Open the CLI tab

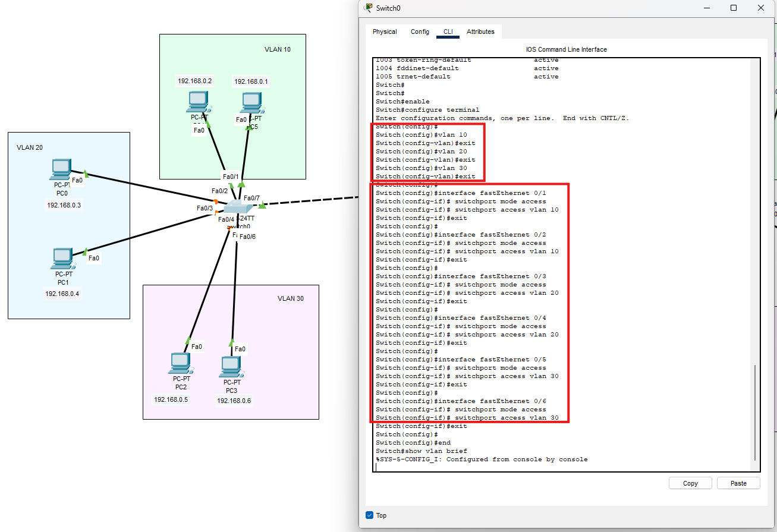[448, 32]
